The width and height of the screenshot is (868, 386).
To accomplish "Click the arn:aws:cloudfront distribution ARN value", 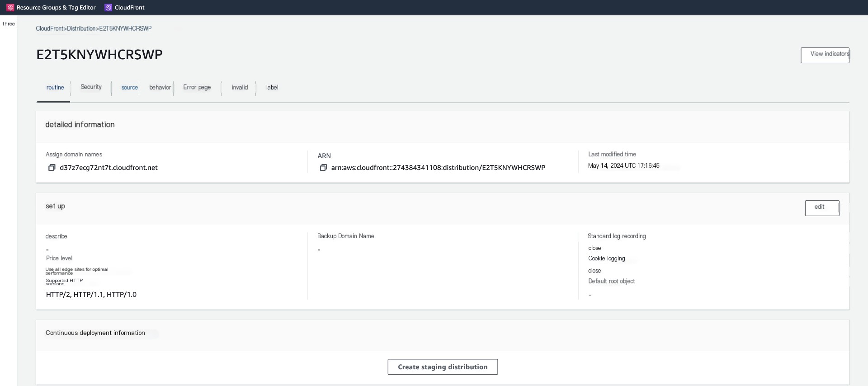I will pyautogui.click(x=438, y=168).
